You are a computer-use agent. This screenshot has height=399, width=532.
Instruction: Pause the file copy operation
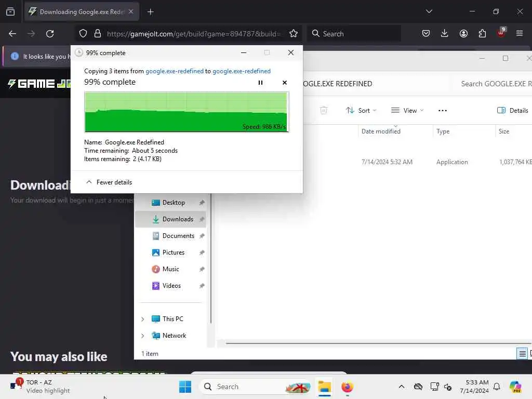pos(260,83)
